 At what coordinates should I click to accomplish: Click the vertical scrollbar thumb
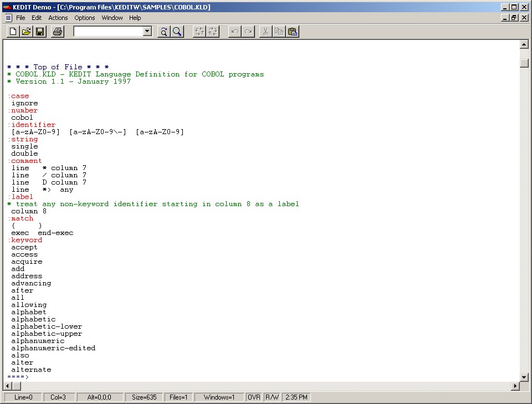[x=524, y=63]
